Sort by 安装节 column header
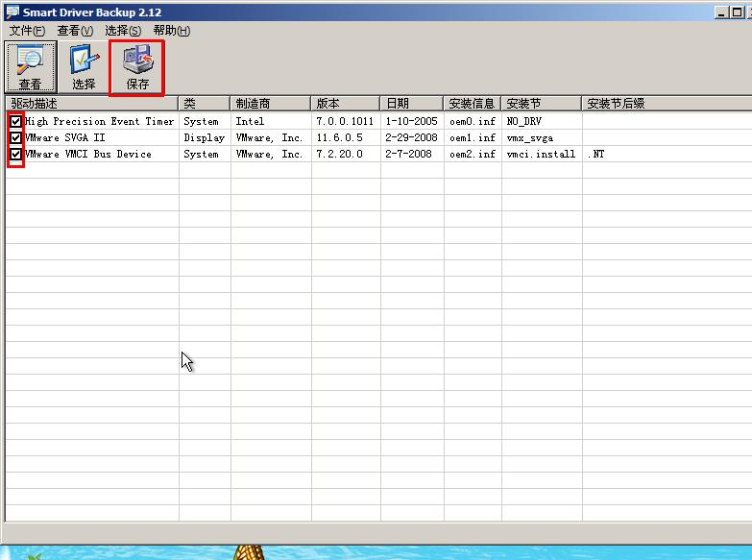The width and height of the screenshot is (752, 560). 541,104
